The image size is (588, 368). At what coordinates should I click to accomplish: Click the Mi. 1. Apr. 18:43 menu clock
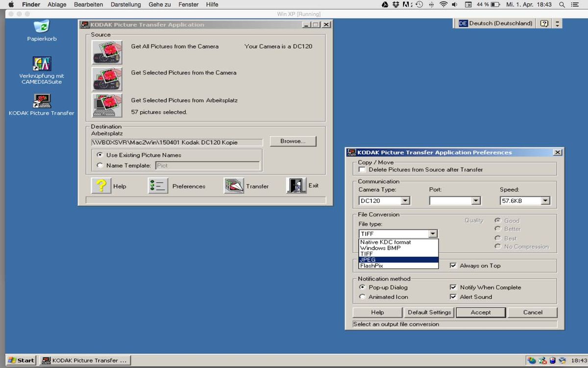click(529, 4)
